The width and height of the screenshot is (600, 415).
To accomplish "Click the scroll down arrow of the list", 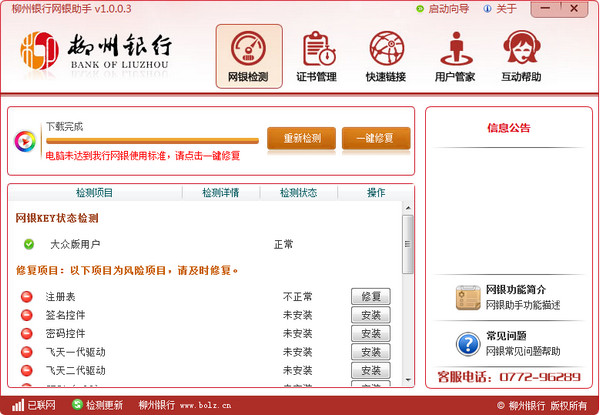I will point(408,380).
